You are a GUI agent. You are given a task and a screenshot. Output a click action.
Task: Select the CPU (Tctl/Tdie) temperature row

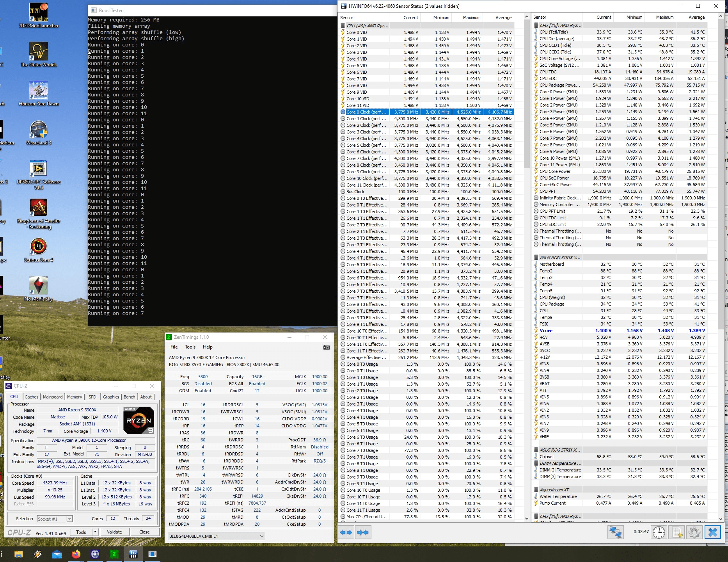coord(620,32)
